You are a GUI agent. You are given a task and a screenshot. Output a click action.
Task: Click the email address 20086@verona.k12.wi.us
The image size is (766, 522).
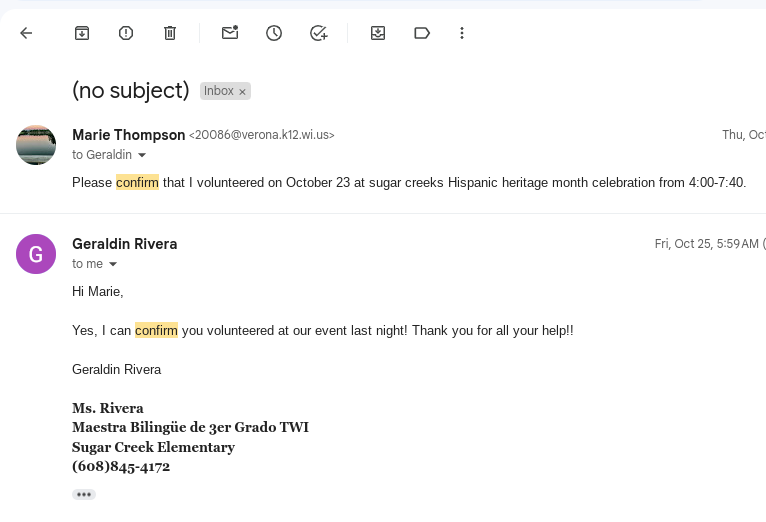[x=262, y=135]
